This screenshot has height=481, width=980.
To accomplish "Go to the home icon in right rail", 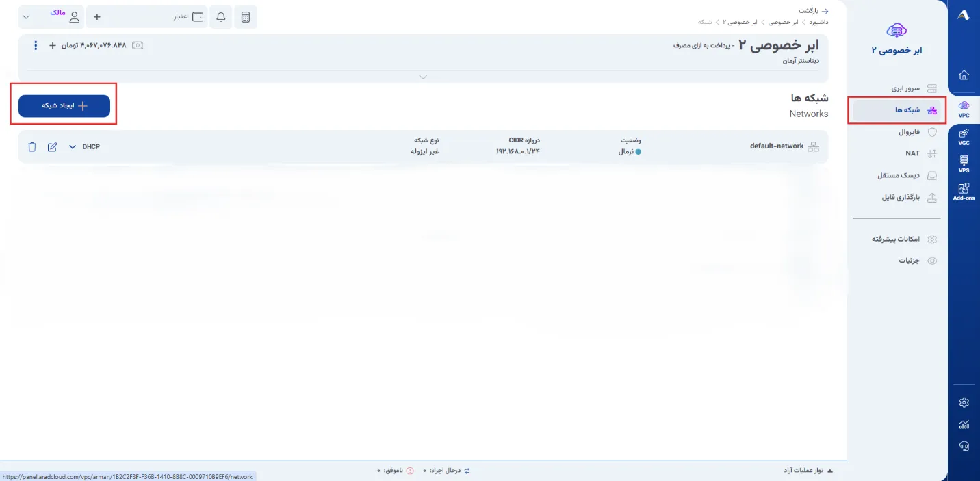I will (964, 75).
